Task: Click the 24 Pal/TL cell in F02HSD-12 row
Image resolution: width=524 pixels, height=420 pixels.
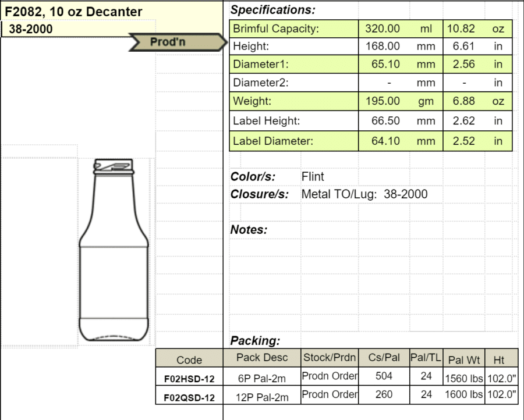Action: (426, 376)
